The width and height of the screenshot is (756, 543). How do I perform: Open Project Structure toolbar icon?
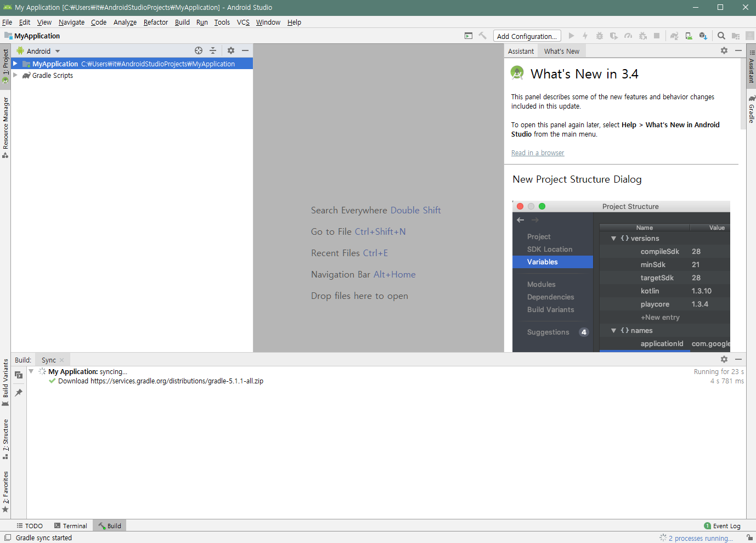736,36
